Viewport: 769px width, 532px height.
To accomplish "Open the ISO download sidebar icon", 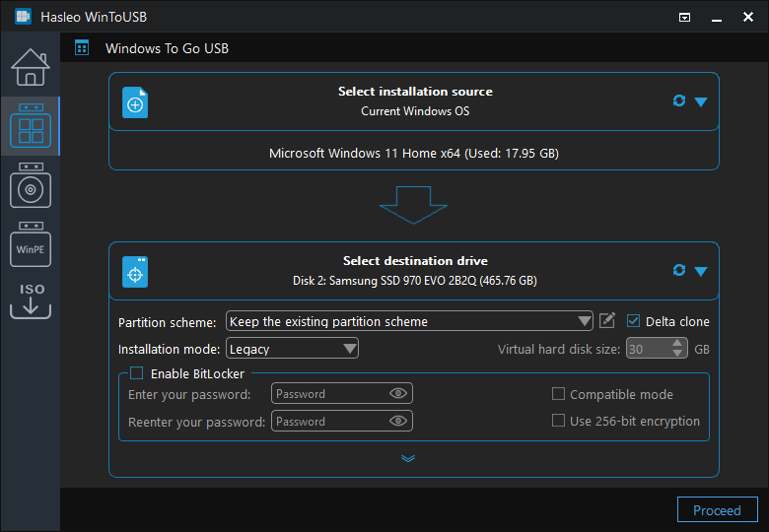I will click(x=31, y=300).
